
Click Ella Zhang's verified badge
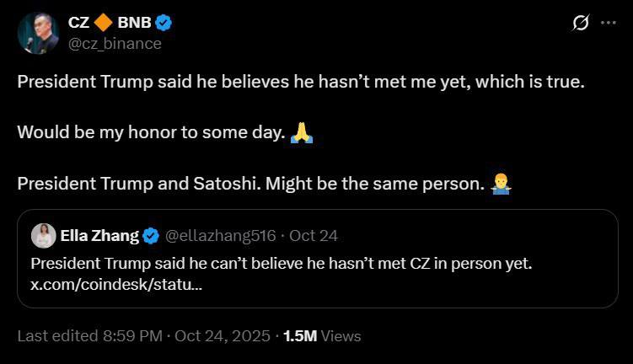point(151,235)
